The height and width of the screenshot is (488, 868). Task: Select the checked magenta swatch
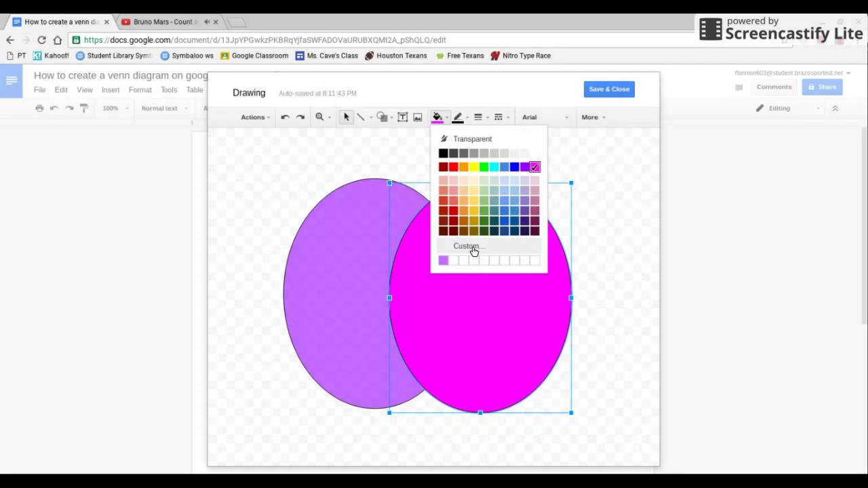click(x=535, y=167)
